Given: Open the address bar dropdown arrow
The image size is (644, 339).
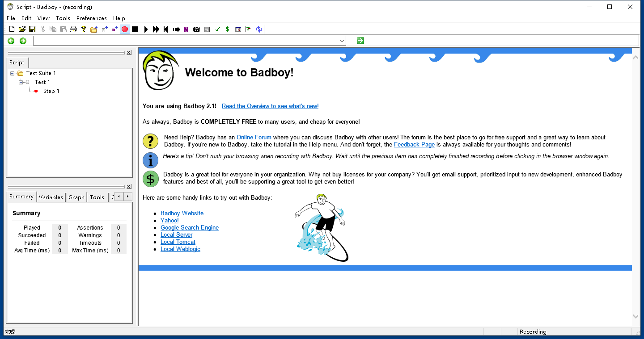Looking at the screenshot, I should (x=342, y=41).
